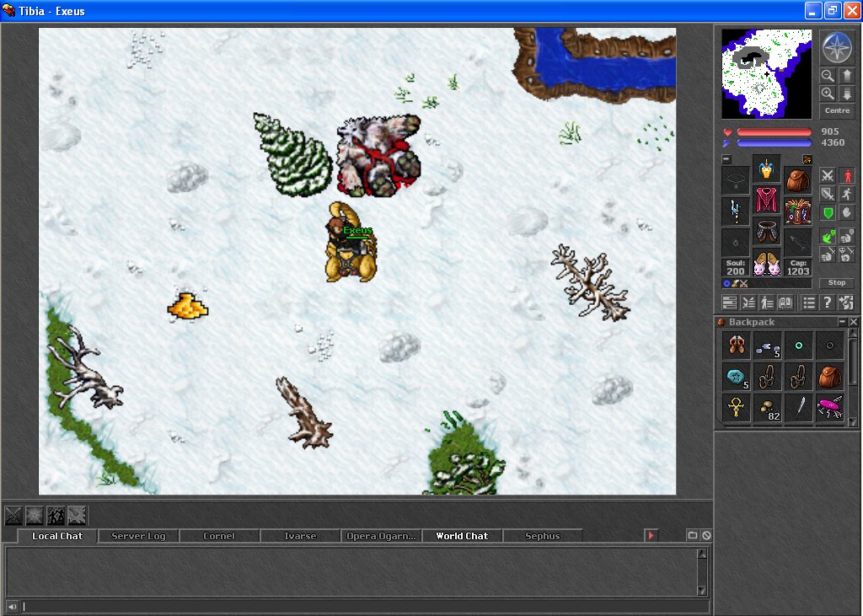Open the brown backpack inside Backpack
863x616 pixels.
tap(829, 377)
